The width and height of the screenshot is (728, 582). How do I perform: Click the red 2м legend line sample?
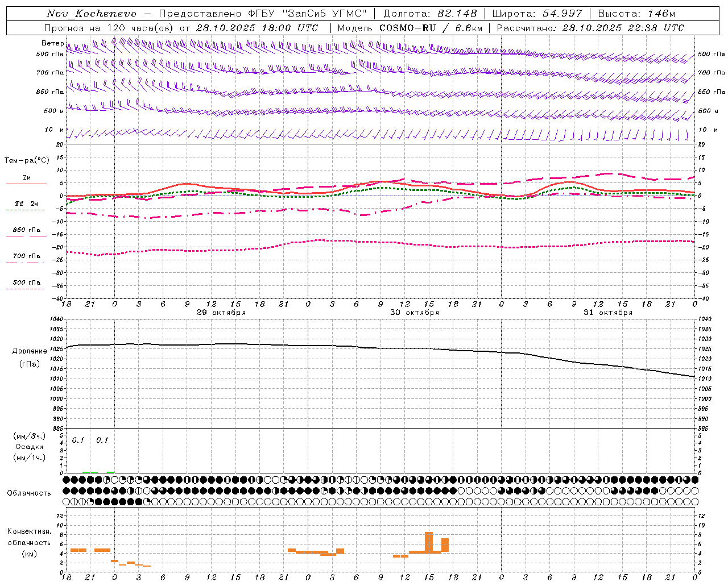point(26,184)
